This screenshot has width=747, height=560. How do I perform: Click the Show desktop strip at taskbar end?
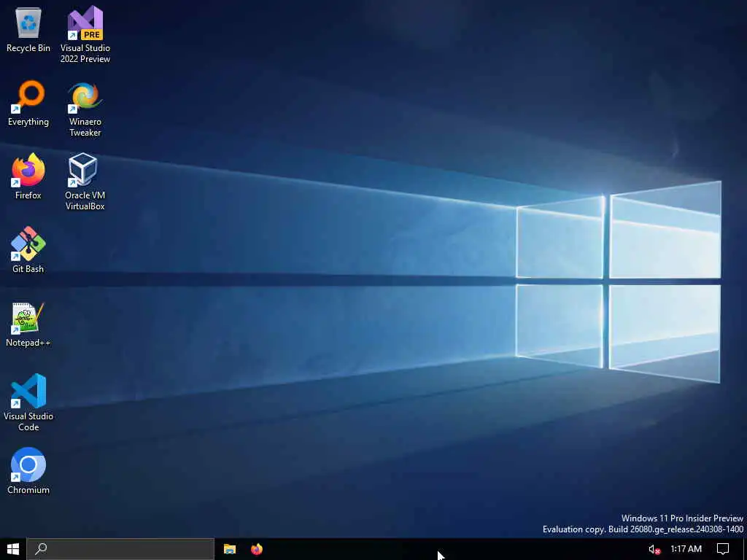[x=745, y=549]
